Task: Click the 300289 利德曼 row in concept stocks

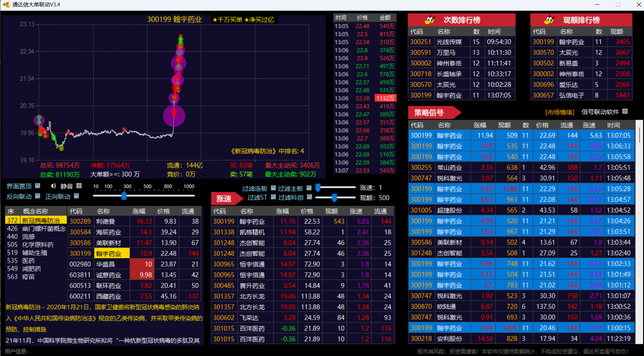Action: pos(134,221)
